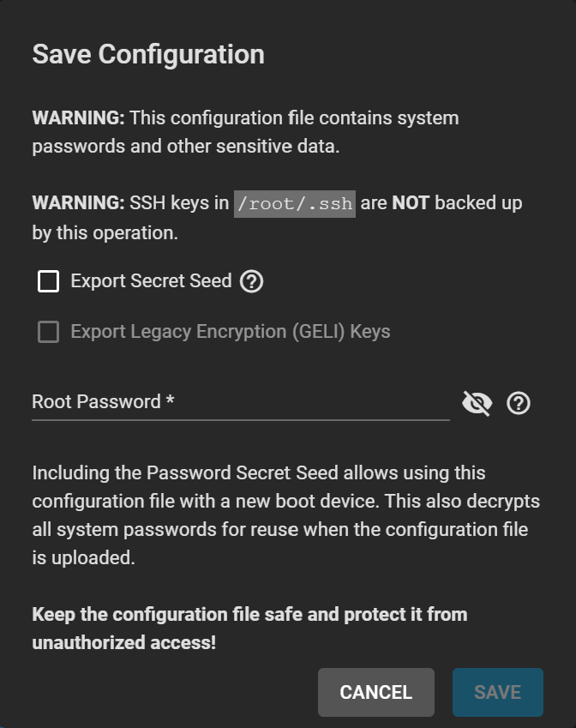The height and width of the screenshot is (728, 576).
Task: Click the first WARNING about system passwords
Action: [245, 118]
